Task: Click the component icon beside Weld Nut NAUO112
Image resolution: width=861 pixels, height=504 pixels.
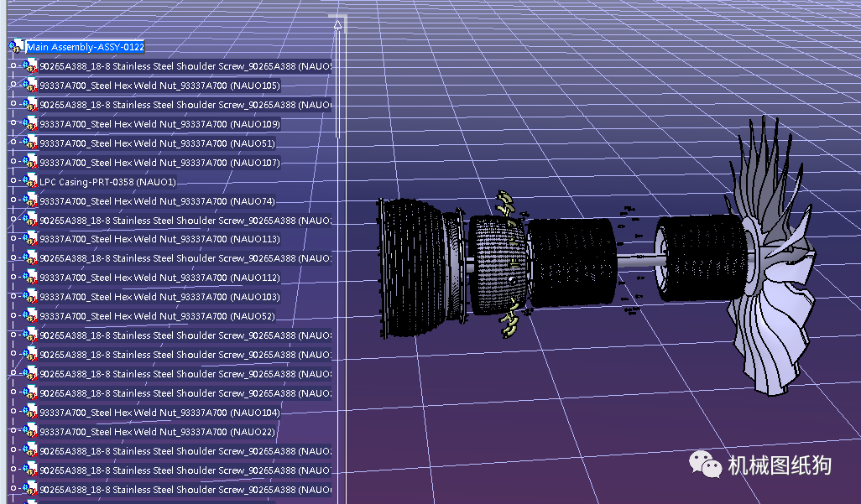Action: point(29,278)
